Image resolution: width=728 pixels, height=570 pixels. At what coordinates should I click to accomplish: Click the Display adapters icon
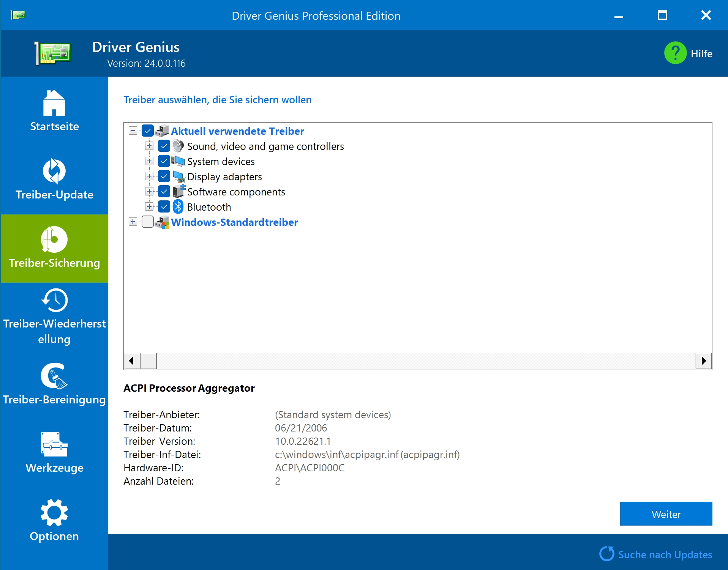(x=178, y=176)
